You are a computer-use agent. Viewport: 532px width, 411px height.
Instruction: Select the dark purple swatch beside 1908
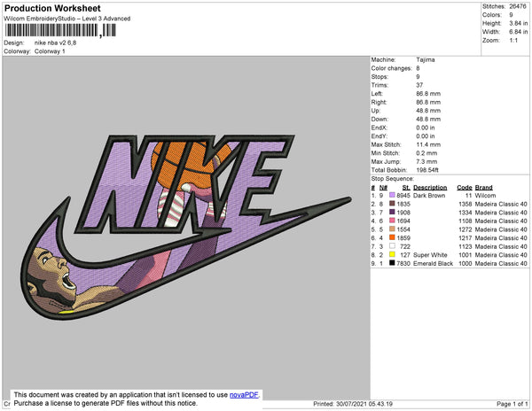coord(392,213)
